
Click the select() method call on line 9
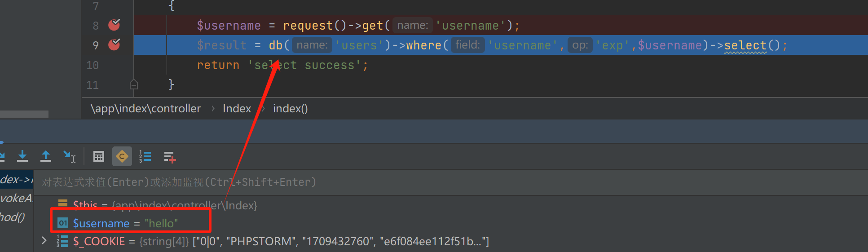pos(745,45)
